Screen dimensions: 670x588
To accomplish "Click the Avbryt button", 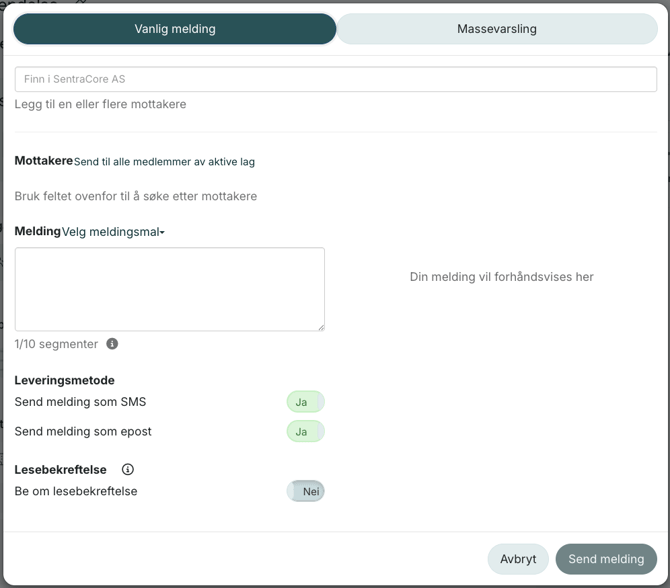I will click(x=518, y=559).
